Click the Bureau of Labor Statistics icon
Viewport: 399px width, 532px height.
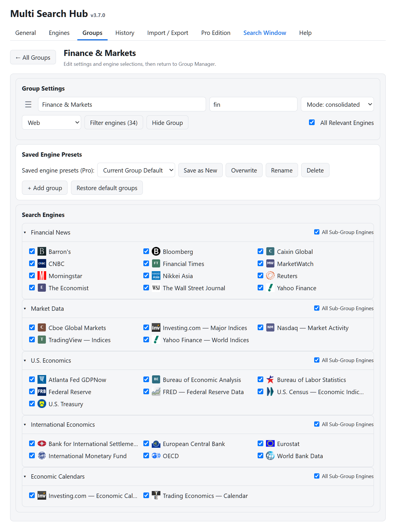pos(270,380)
